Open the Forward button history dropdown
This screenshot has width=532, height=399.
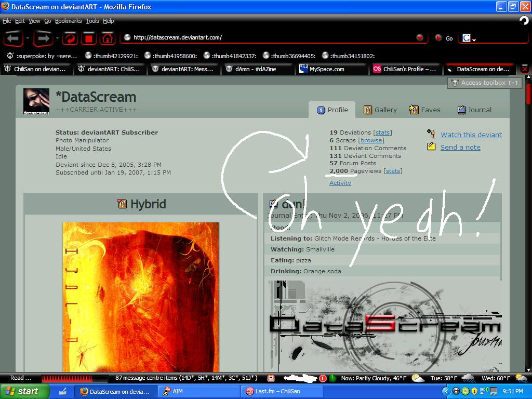(57, 38)
